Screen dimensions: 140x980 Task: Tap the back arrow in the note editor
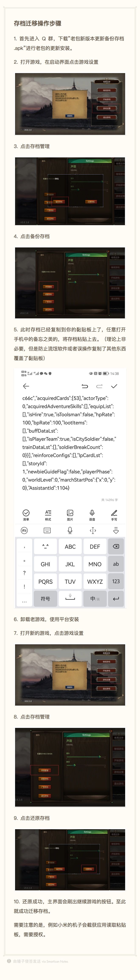(x=26, y=386)
